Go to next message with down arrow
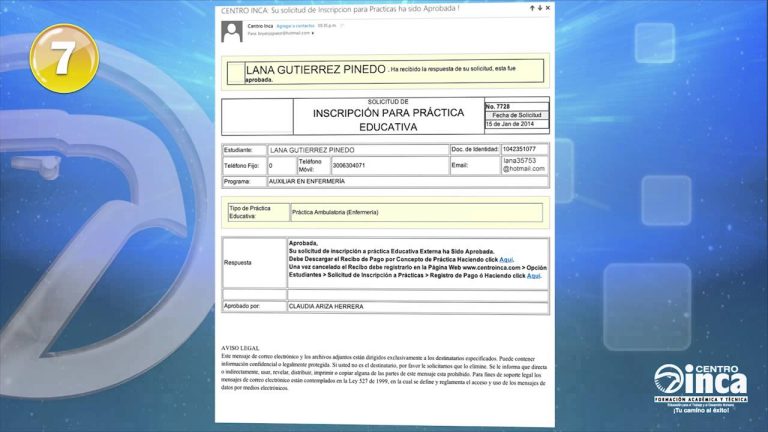Viewport: 768px width, 432px height. coord(540,8)
